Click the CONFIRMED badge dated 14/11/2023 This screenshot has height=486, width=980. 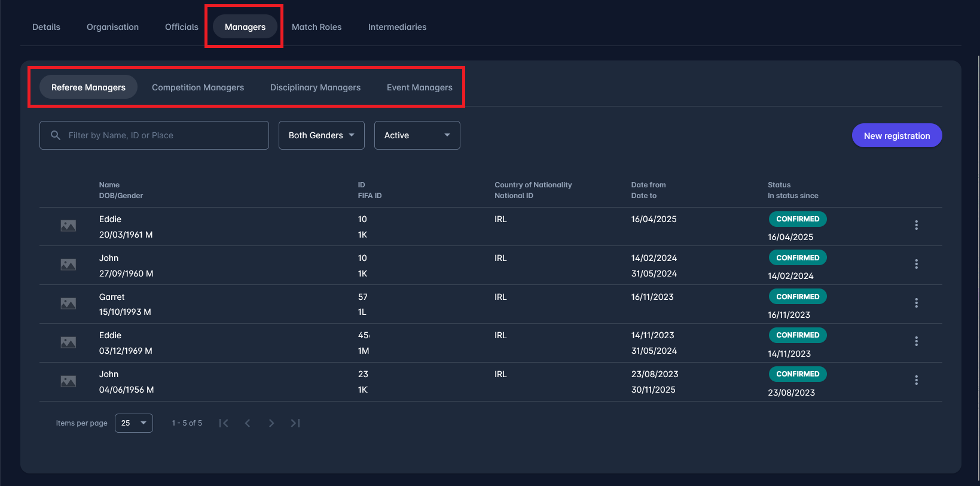[x=798, y=335]
